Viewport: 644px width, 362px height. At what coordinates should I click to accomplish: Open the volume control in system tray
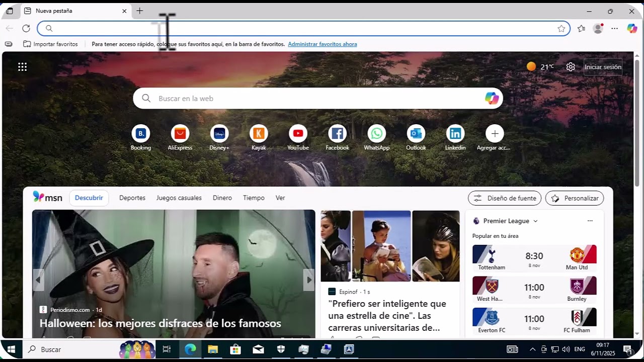click(566, 349)
